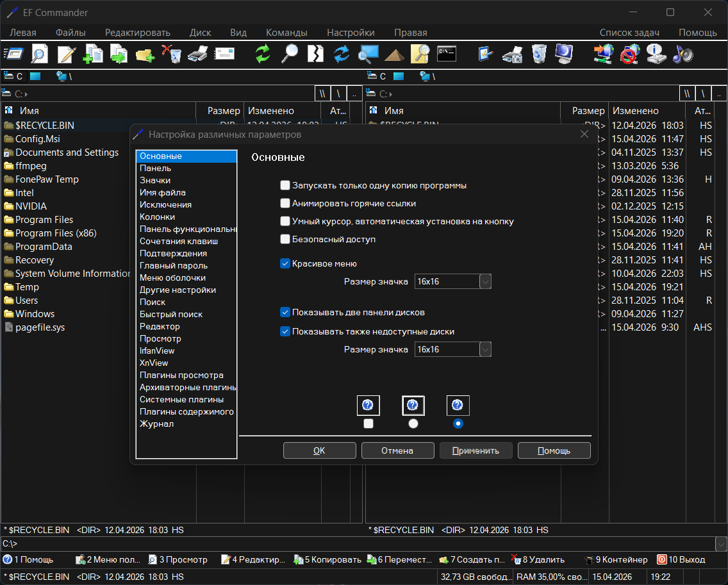Uncheck 'Красивое меню' checkbox

point(285,264)
